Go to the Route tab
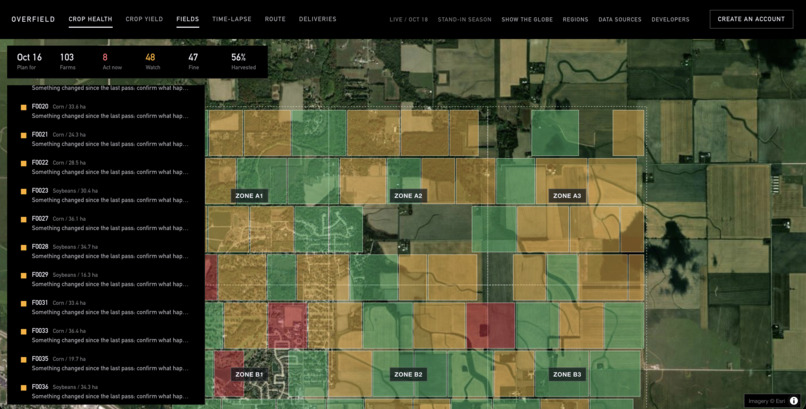 tap(275, 19)
